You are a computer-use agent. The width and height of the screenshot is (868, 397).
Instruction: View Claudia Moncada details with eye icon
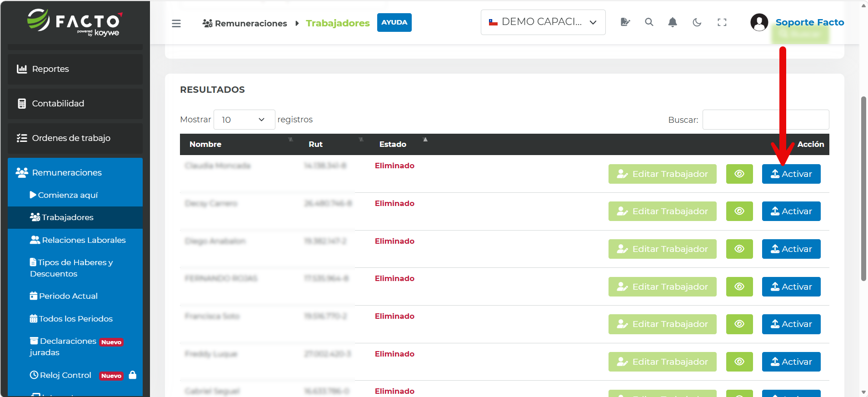tap(739, 174)
